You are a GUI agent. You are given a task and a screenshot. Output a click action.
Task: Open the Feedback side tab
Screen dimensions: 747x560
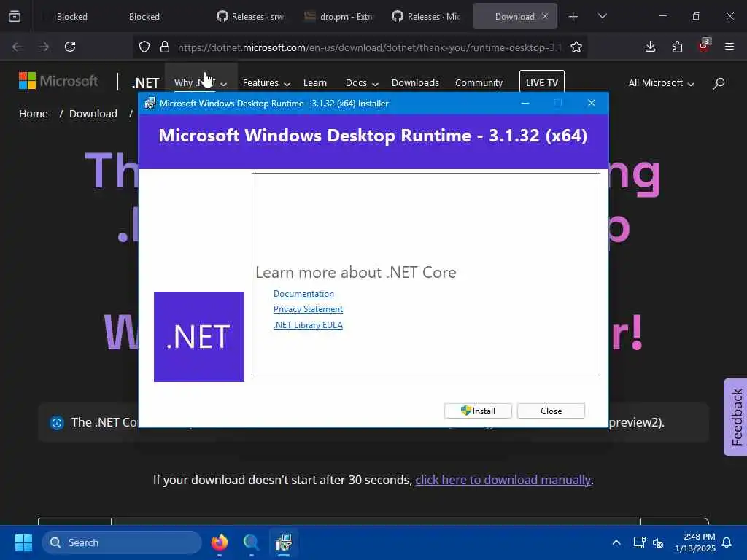[x=735, y=417]
